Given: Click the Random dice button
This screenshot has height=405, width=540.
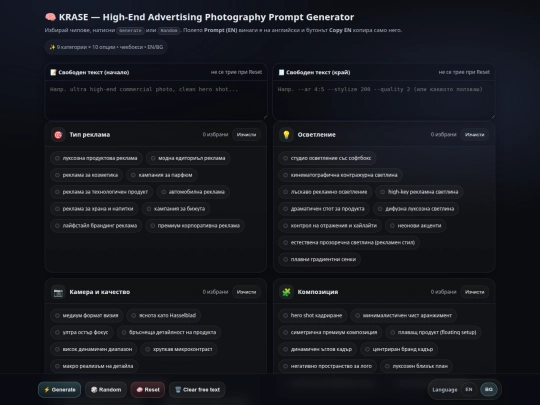Looking at the screenshot, I should point(106,390).
